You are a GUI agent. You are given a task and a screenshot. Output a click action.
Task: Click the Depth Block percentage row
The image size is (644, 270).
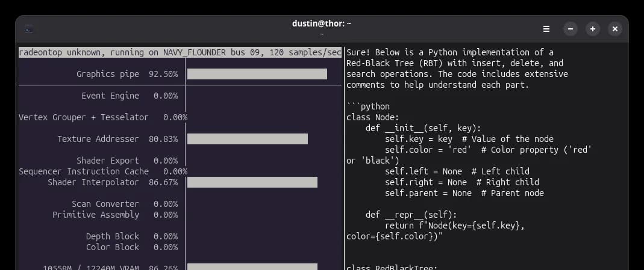[132, 236]
